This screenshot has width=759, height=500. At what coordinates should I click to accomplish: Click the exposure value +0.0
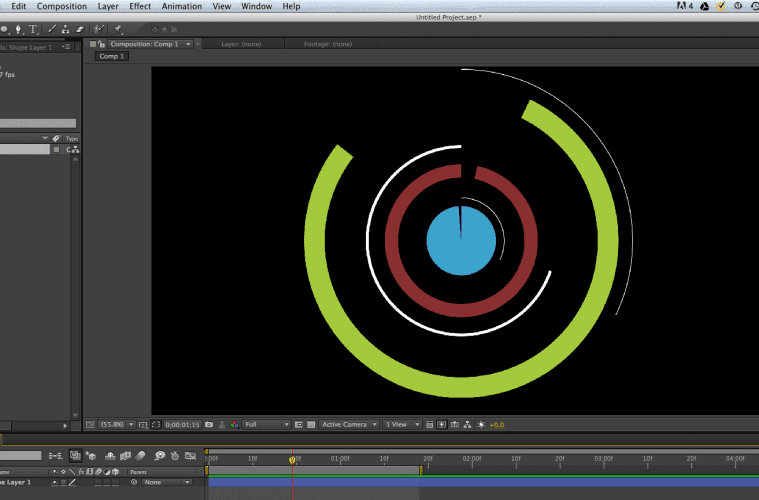pos(497,425)
